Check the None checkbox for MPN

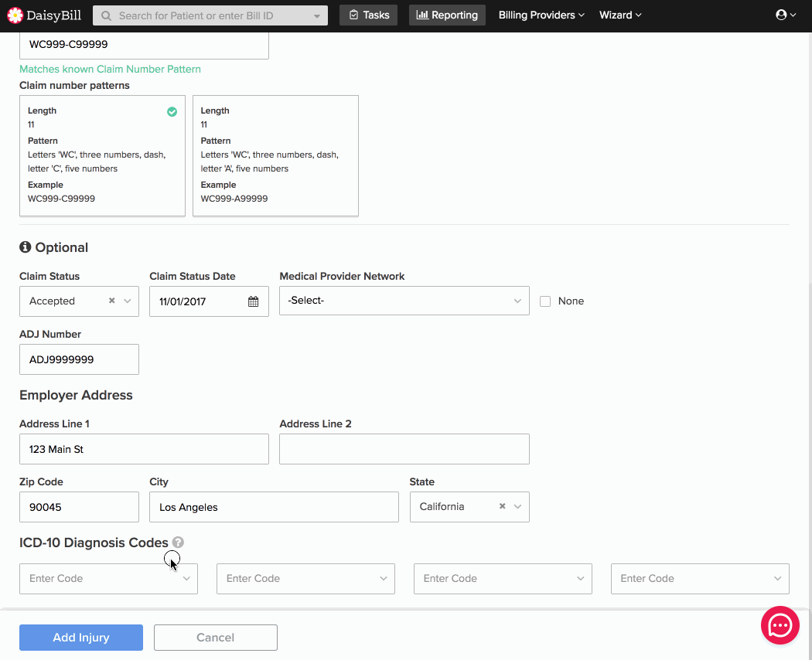(x=544, y=301)
